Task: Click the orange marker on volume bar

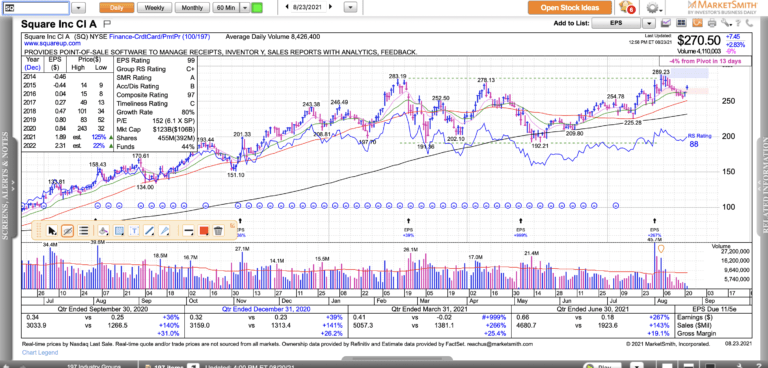Action: coord(661,249)
